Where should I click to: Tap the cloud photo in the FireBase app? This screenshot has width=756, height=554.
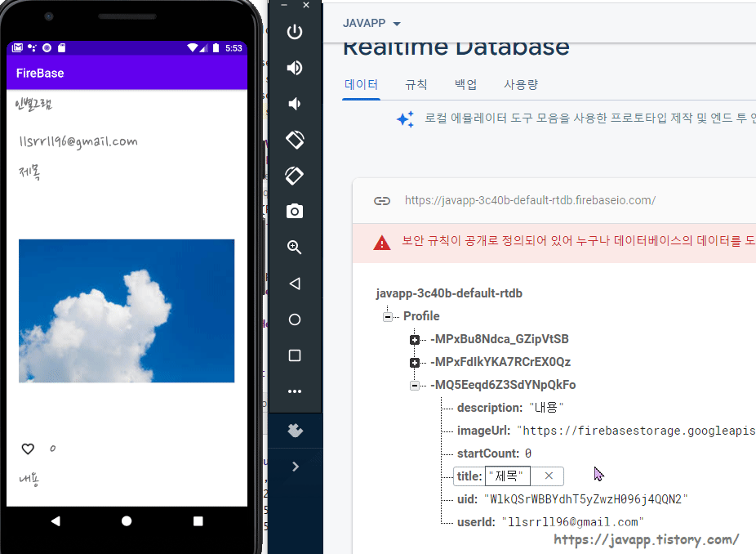[x=127, y=311]
